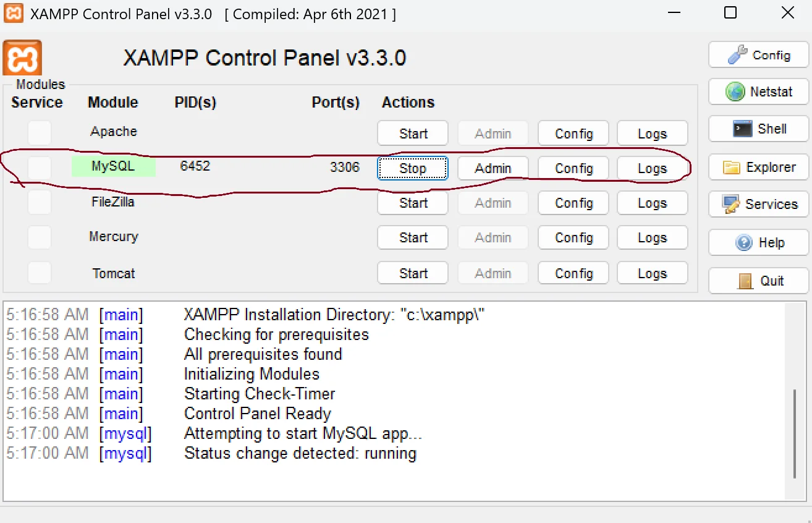Image resolution: width=812 pixels, height=523 pixels.
Task: Click the "Checking for prerequisites" log entry
Action: [x=276, y=334]
